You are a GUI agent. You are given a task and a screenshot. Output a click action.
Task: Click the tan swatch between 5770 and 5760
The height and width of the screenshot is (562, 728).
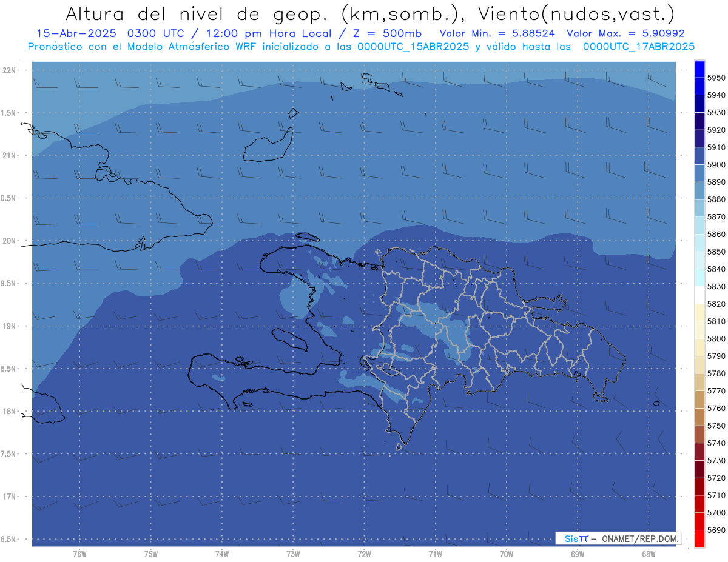[x=699, y=400]
